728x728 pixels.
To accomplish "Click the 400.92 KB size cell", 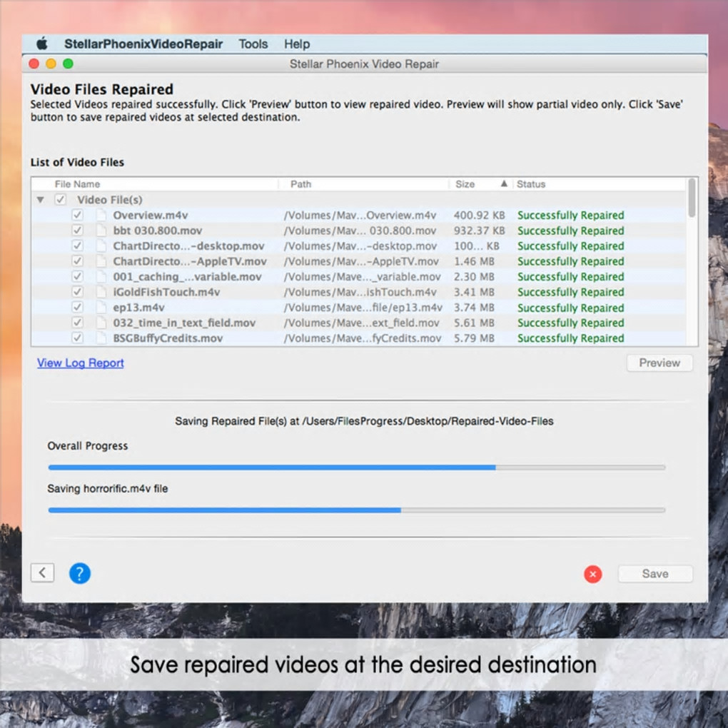I will pos(479,215).
